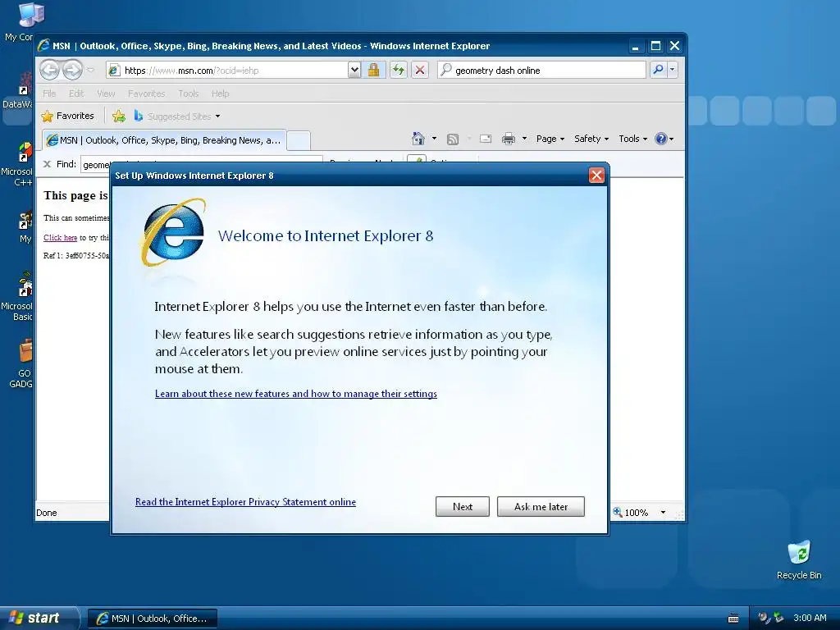Click the Back arrow in Internet Explorer
The image size is (840, 630).
point(50,70)
